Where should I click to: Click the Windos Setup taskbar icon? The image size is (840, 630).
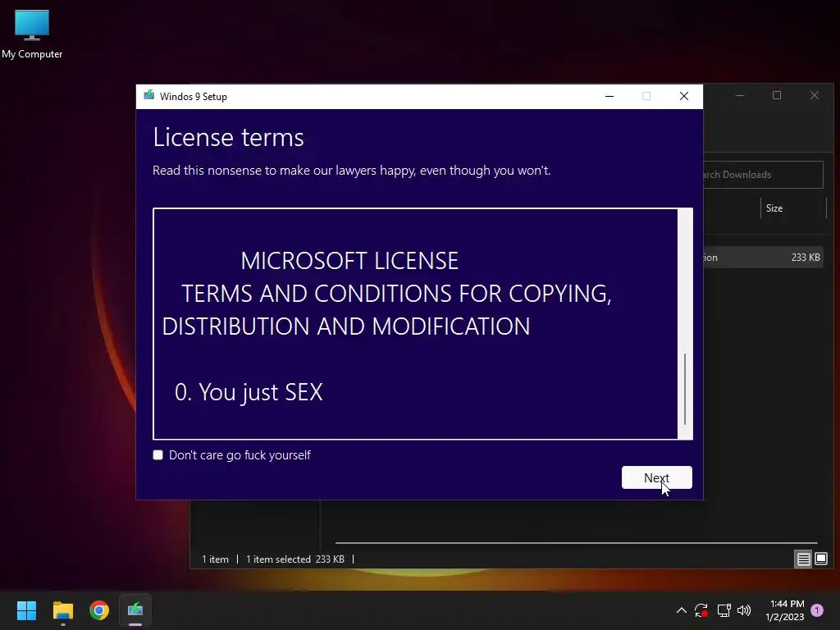click(x=135, y=610)
